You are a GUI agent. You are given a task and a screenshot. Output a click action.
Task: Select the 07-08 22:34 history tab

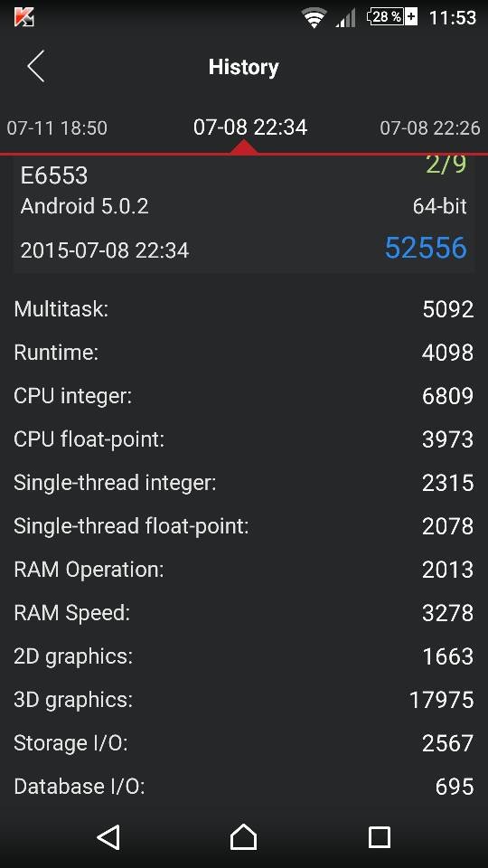(250, 127)
